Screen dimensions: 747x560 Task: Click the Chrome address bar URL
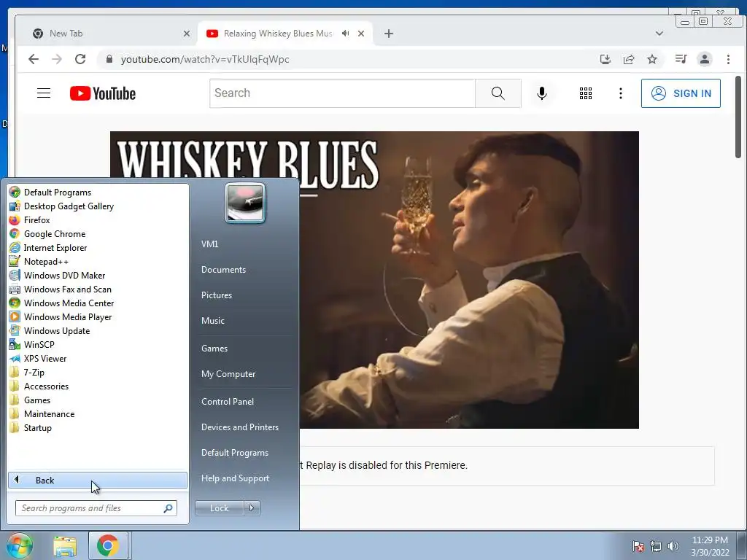(x=205, y=59)
